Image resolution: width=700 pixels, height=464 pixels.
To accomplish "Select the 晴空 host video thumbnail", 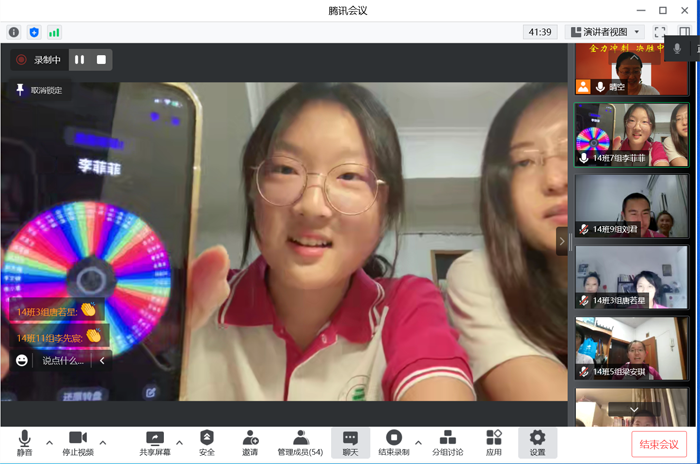I will tap(631, 69).
